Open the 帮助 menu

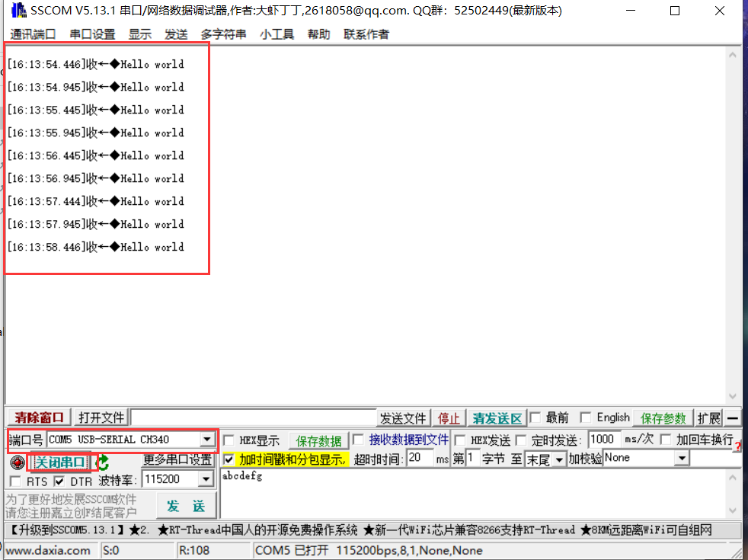pos(318,34)
